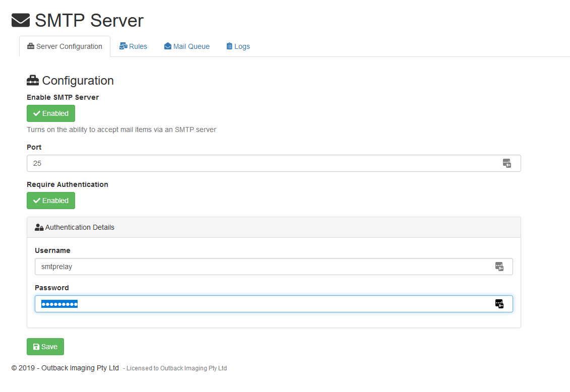
Task: Click the password manager icon in Password field
Action: point(499,304)
